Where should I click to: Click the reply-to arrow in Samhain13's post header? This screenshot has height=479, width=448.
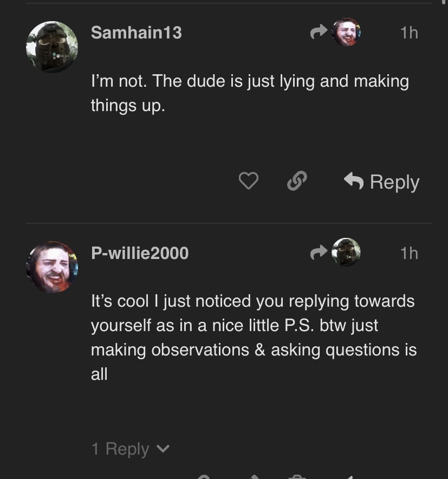click(x=319, y=33)
